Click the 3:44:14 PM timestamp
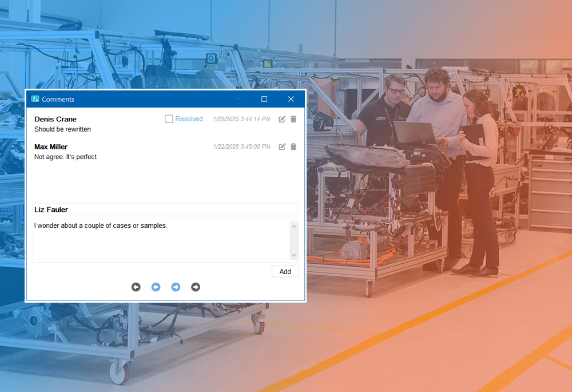Image resolution: width=572 pixels, height=392 pixels. click(x=242, y=119)
